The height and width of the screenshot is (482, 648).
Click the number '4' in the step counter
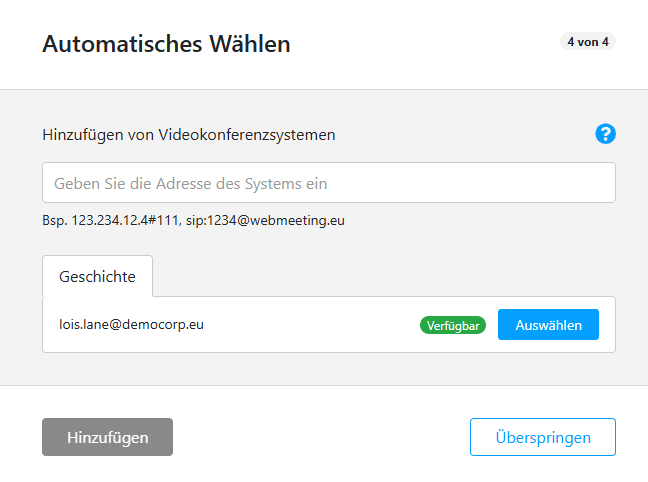571,42
